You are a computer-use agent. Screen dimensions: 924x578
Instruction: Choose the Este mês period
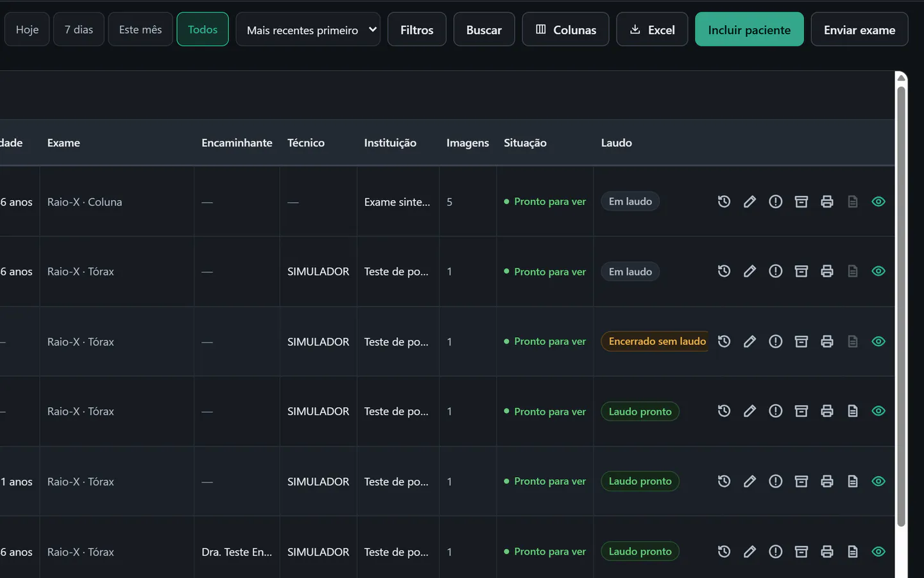pyautogui.click(x=141, y=30)
